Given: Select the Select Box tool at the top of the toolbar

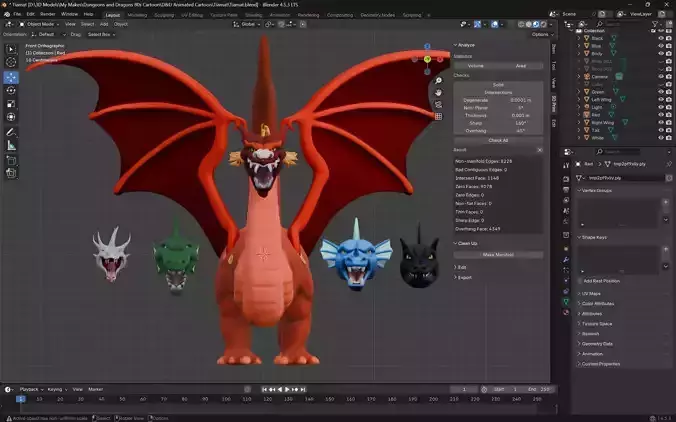Looking at the screenshot, I should pyautogui.click(x=11, y=49).
